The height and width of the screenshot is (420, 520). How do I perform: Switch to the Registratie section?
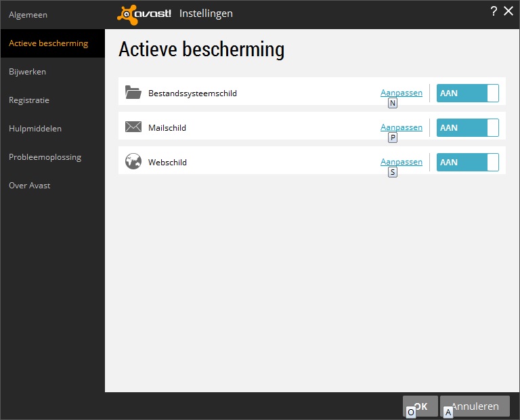52,100
